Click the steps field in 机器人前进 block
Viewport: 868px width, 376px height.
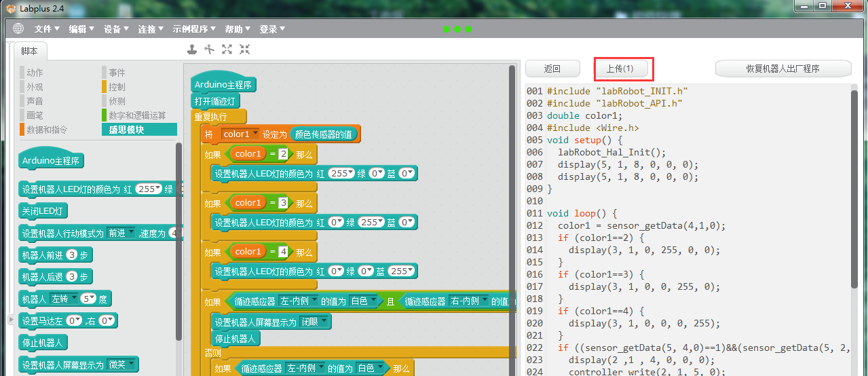tap(71, 255)
